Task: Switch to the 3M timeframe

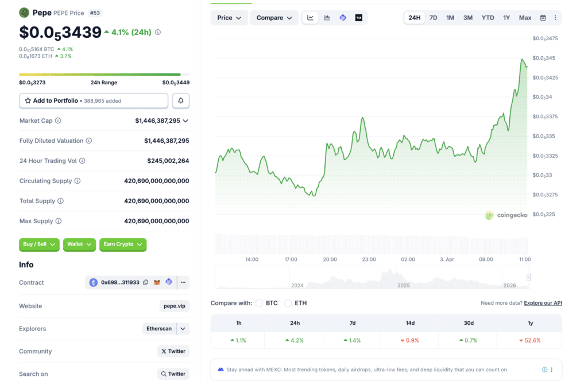Action: pos(467,18)
